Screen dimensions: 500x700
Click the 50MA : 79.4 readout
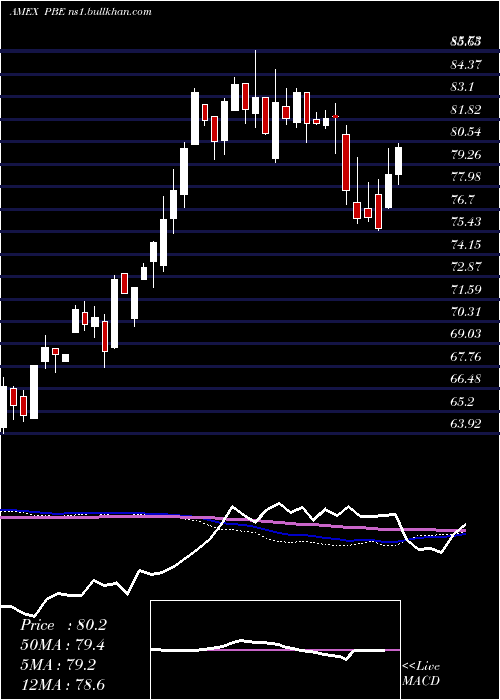(x=63, y=645)
